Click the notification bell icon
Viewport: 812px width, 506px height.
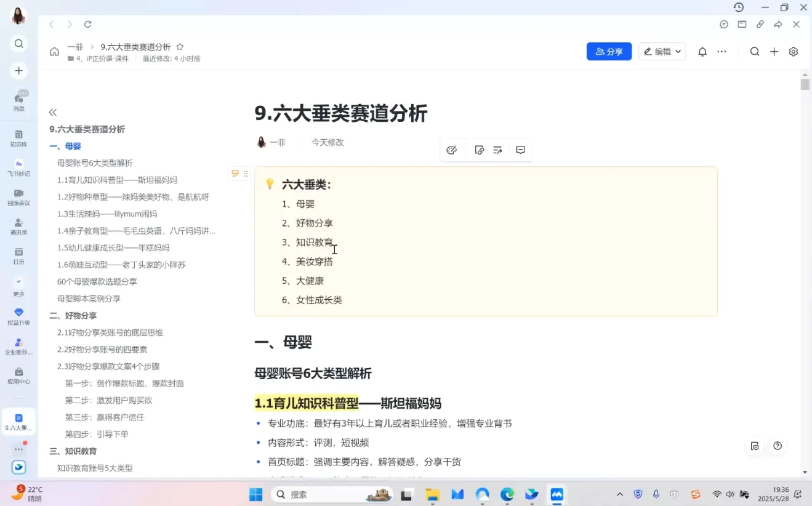tap(702, 52)
